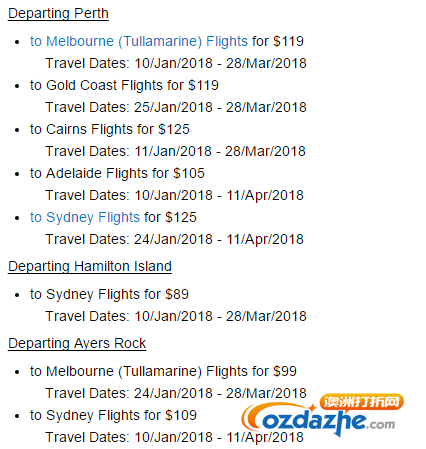Click travel dates 24/Jan/2018 - 11/Apr/2018
The height and width of the screenshot is (449, 426).
coord(174,239)
